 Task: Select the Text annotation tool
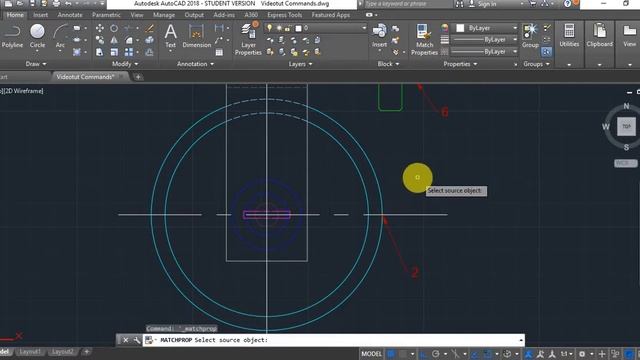click(170, 36)
